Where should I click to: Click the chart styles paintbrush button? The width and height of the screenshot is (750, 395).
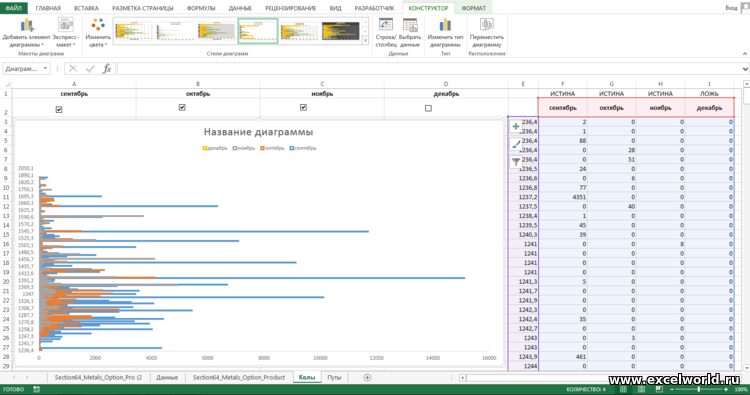[516, 144]
